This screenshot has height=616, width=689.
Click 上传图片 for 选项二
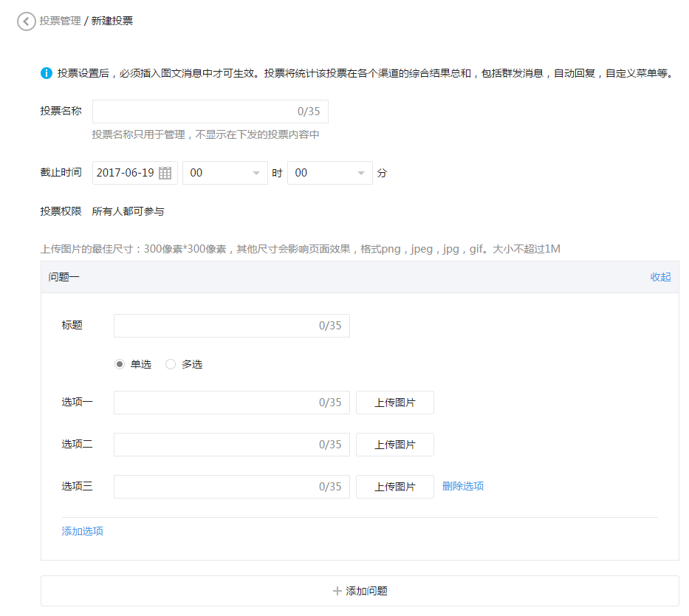tap(394, 445)
